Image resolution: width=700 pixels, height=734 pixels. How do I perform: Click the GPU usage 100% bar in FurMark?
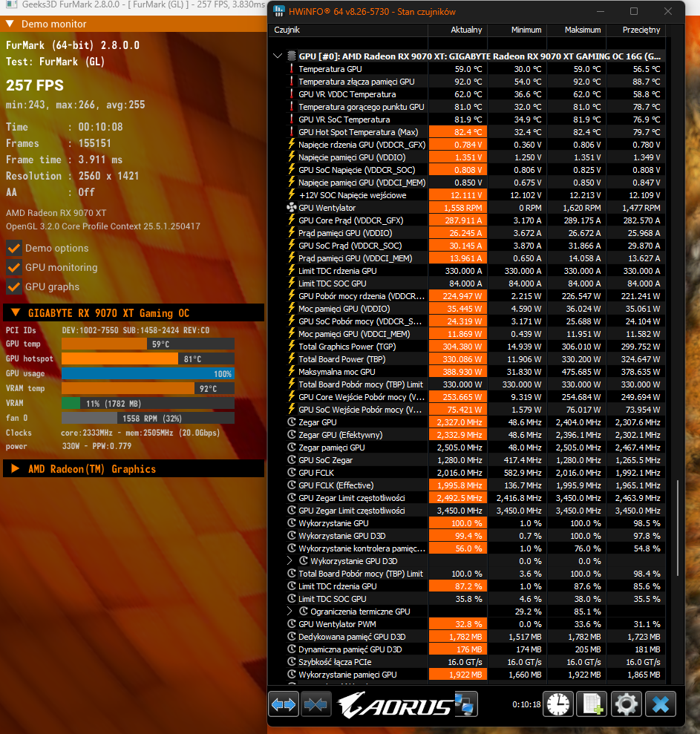coord(148,373)
